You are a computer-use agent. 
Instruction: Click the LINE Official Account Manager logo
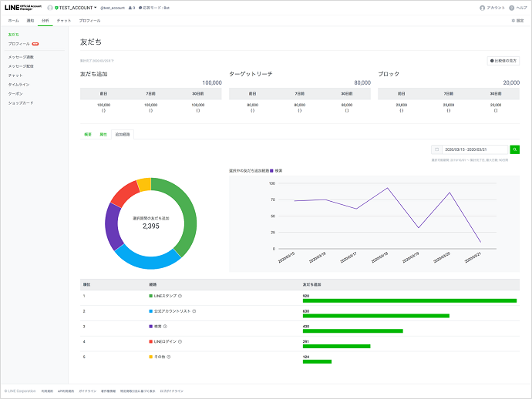tap(22, 8)
